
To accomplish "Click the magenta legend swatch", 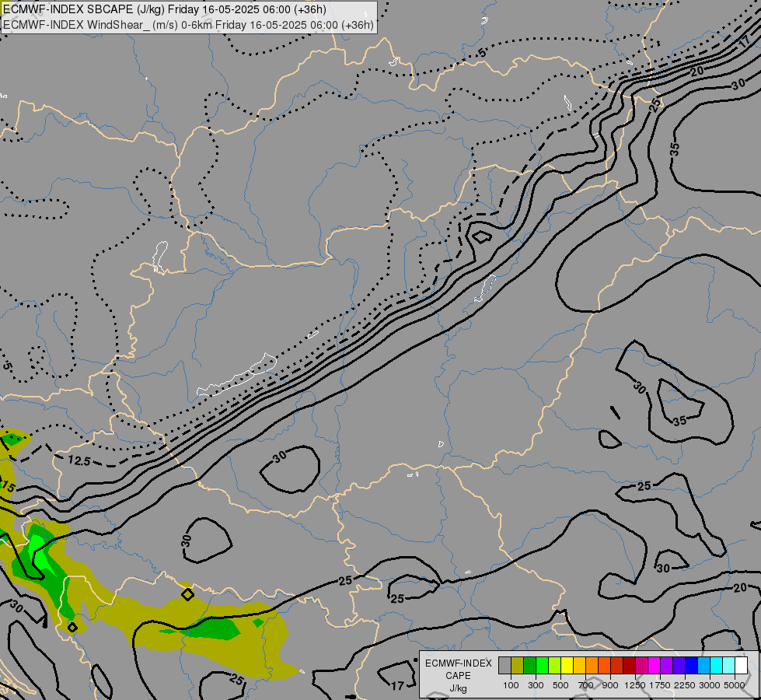I will pyautogui.click(x=655, y=665).
